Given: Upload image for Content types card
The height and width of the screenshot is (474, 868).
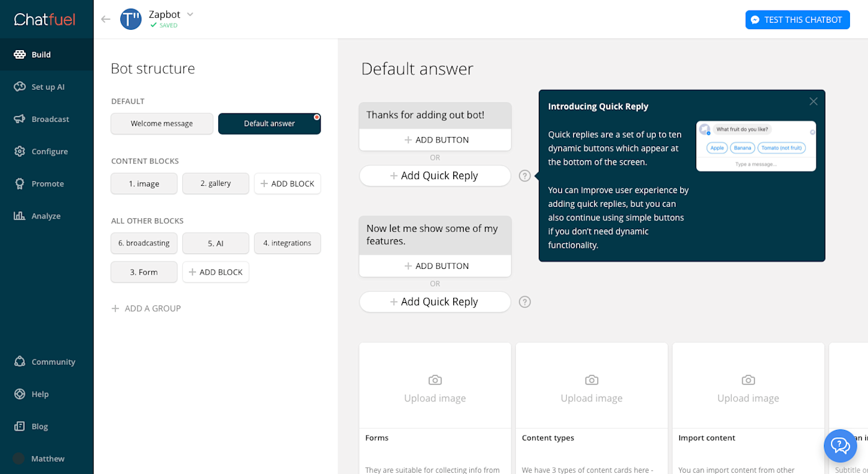Looking at the screenshot, I should (x=591, y=388).
